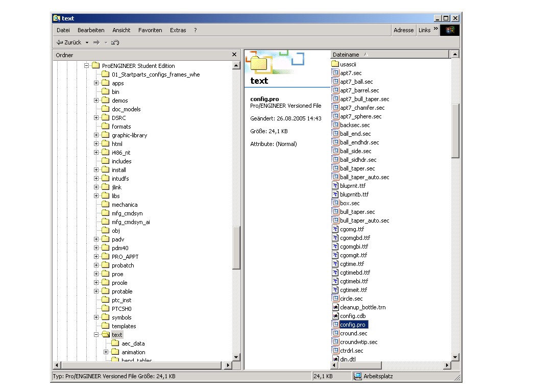Open the Forward history dropdown arrow
This screenshot has width=536, height=392.
point(106,42)
